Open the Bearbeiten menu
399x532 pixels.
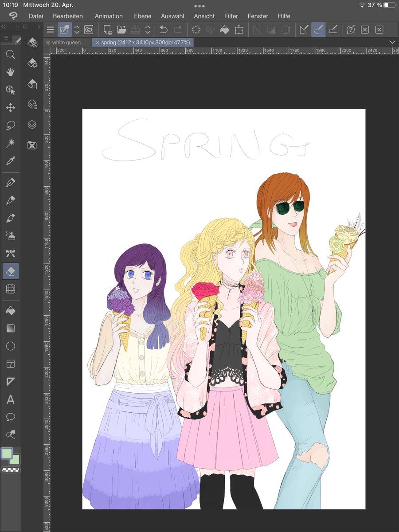(68, 16)
